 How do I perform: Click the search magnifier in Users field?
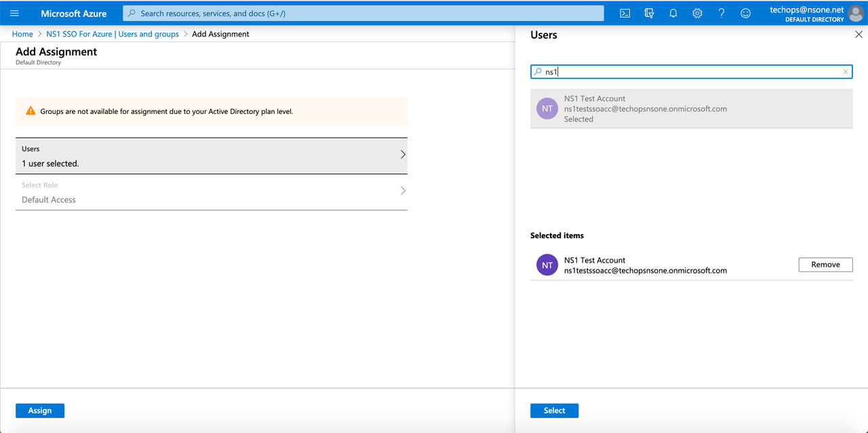(x=538, y=72)
